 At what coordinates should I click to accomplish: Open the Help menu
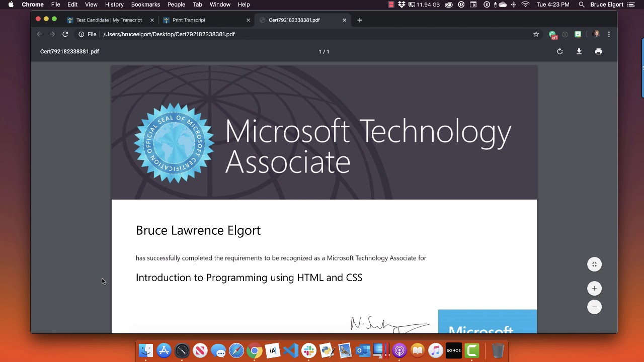244,5
